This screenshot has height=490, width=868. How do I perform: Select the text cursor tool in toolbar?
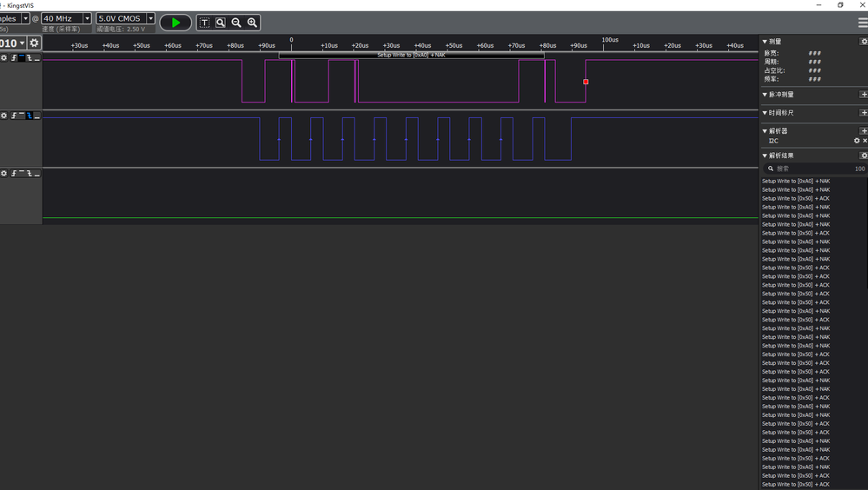click(204, 23)
